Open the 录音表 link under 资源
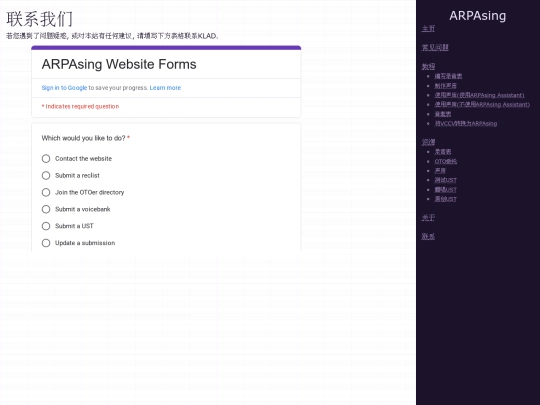540x405 pixels. [443, 152]
